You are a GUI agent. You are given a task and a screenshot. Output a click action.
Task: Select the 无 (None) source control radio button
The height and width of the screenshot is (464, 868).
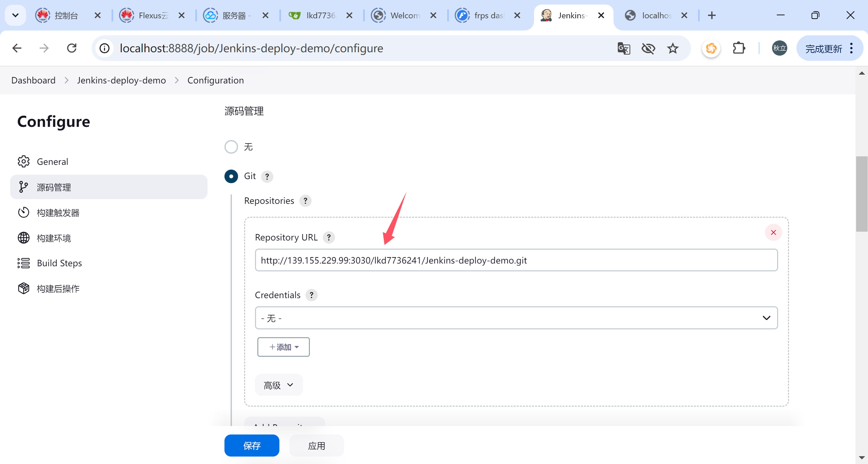(231, 147)
